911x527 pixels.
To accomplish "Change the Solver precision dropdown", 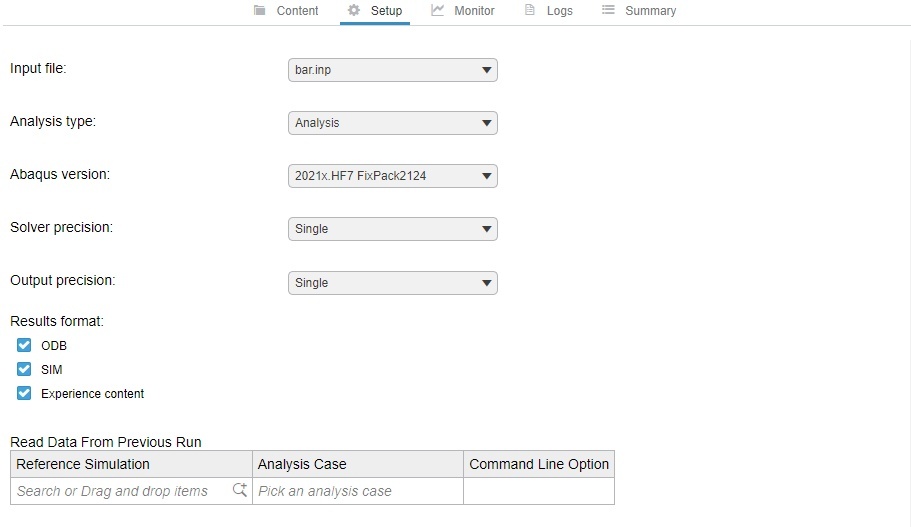I will tap(392, 229).
